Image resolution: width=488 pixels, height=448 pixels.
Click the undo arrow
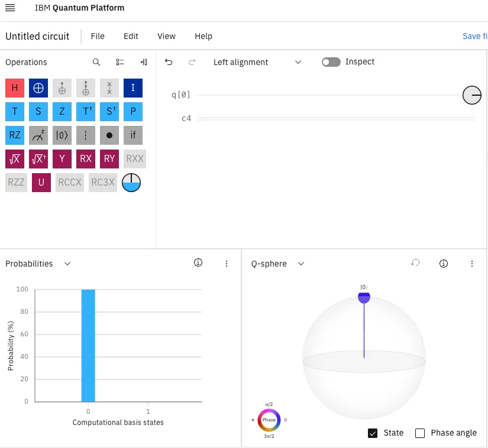[x=169, y=61]
